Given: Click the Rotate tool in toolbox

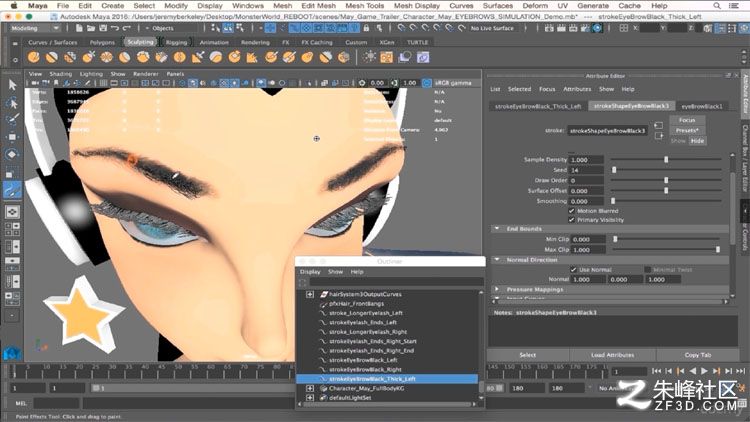Looking at the screenshot, I should (x=12, y=154).
